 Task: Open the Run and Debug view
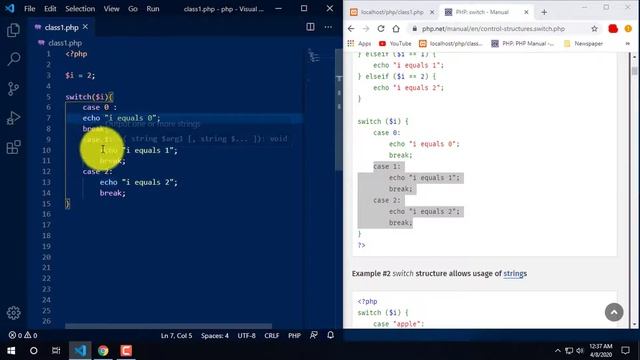pos(13,118)
